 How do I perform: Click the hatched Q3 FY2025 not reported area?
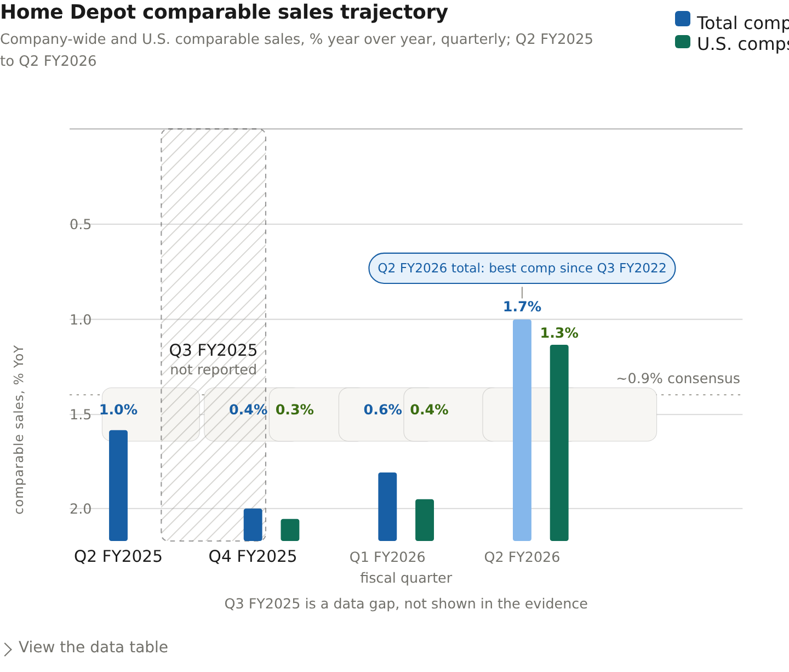[214, 335]
